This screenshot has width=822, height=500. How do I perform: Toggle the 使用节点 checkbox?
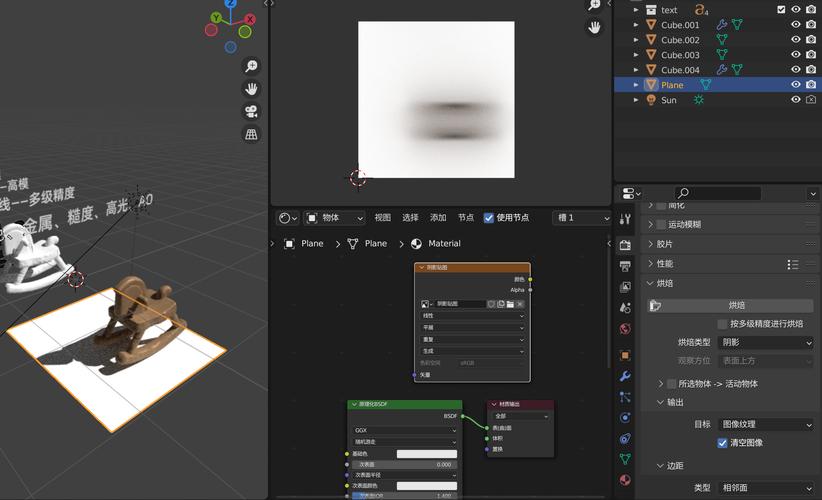(x=489, y=218)
